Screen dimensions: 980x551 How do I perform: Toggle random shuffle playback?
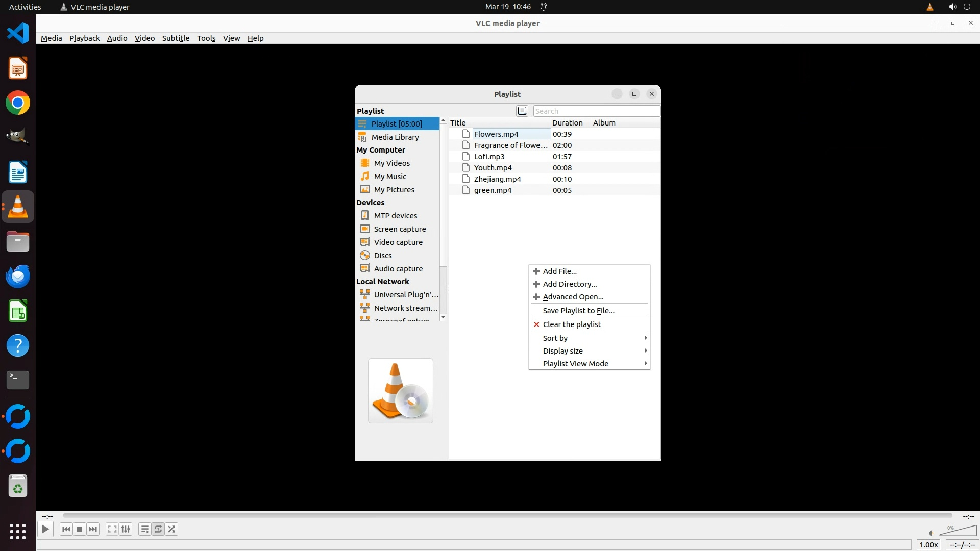pos(172,529)
